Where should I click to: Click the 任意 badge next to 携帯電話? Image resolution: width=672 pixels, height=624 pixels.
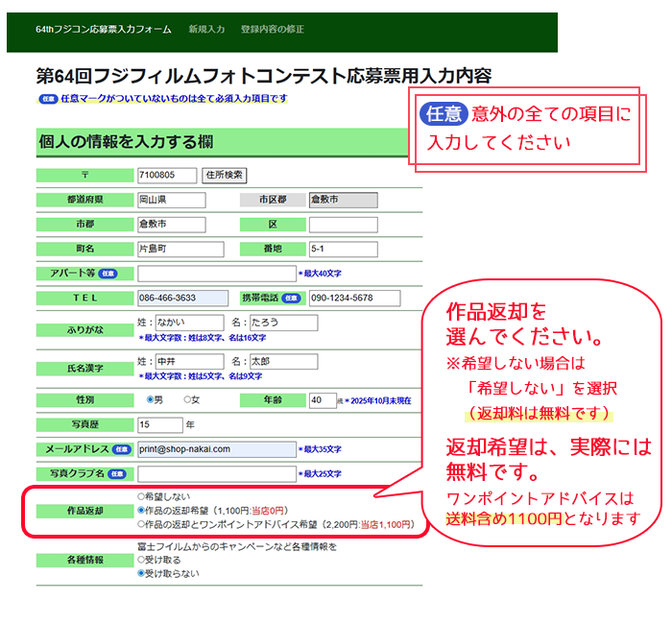pos(292,298)
